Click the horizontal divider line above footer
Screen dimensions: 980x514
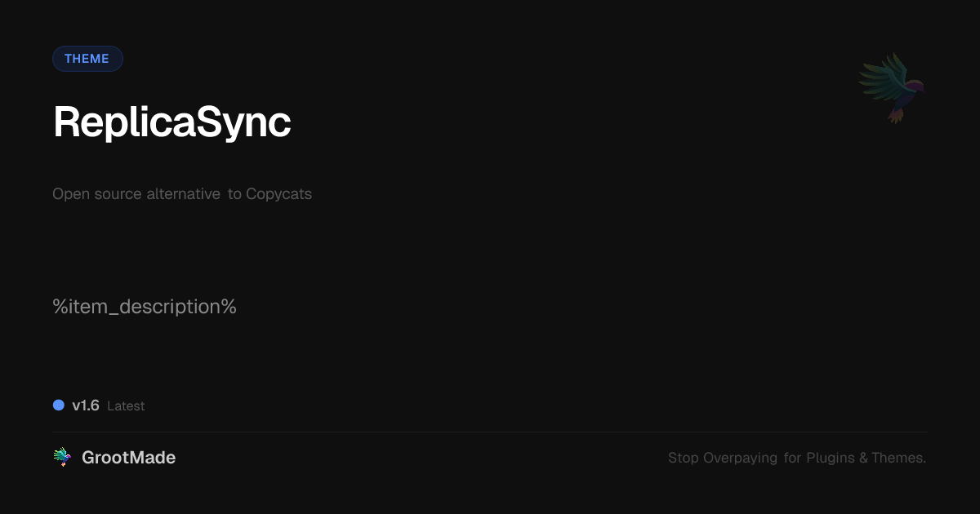(x=490, y=432)
